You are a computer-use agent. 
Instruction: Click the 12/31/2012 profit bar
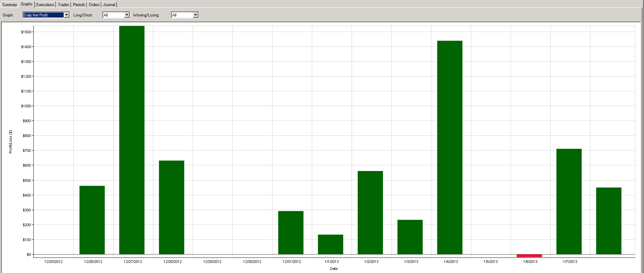(x=291, y=233)
